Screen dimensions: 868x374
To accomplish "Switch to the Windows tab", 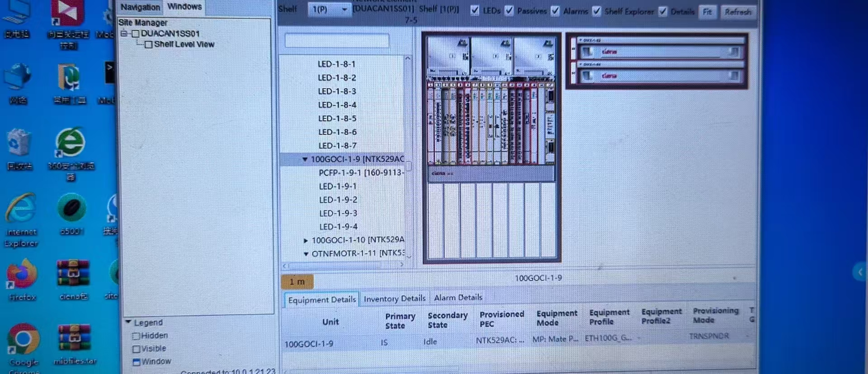I will (x=184, y=7).
